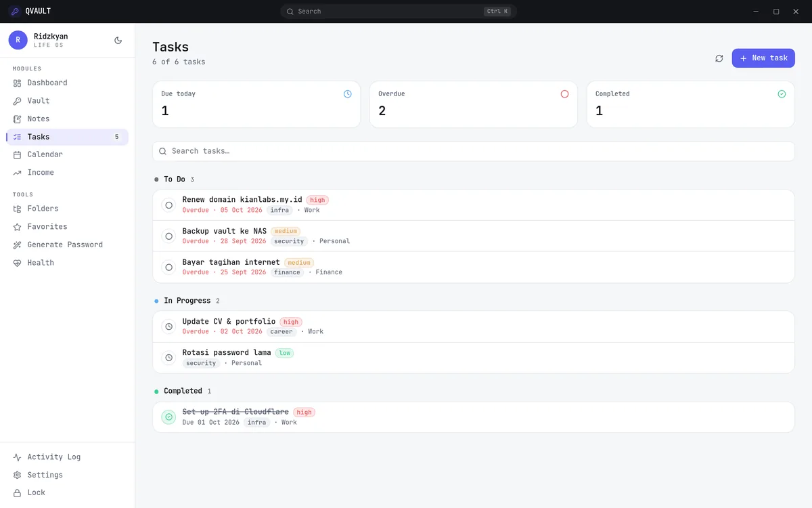The image size is (812, 508).
Task: Click the Favorites star icon
Action: [x=18, y=227]
